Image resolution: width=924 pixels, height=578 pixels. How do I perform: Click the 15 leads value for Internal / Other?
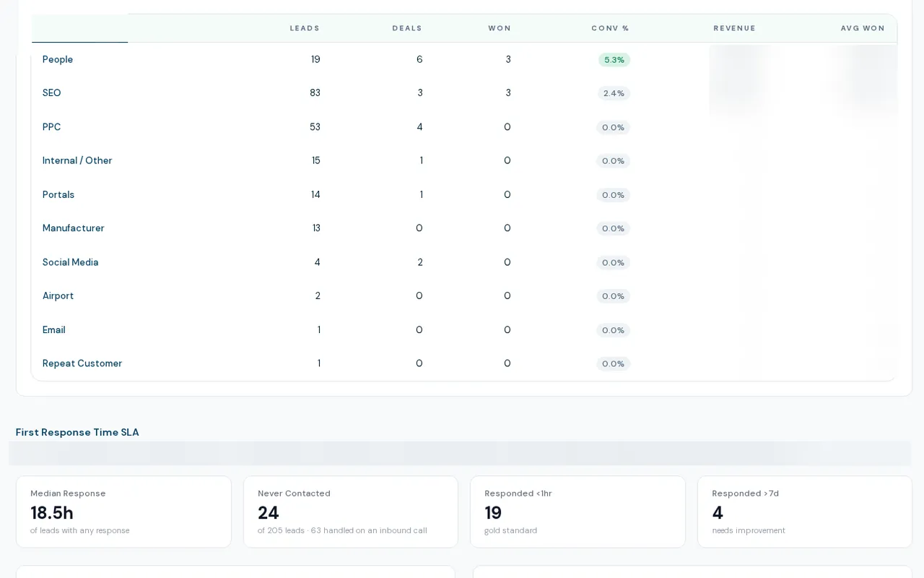(316, 160)
